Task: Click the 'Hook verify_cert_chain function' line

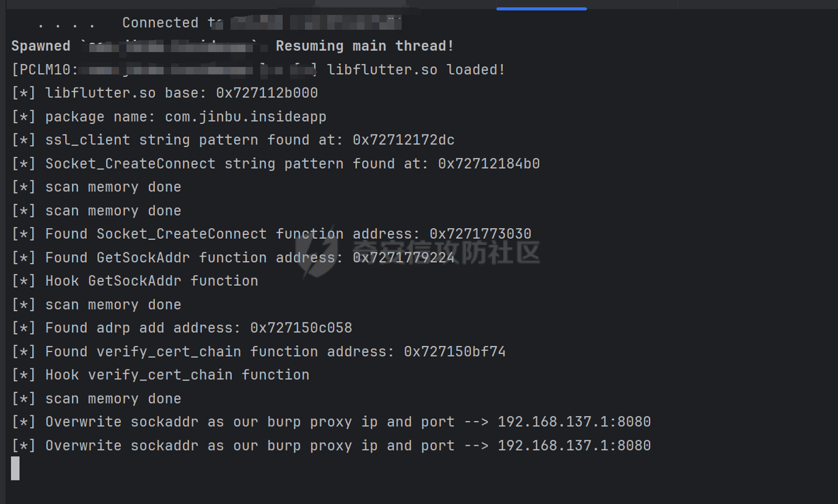Action: pos(160,375)
